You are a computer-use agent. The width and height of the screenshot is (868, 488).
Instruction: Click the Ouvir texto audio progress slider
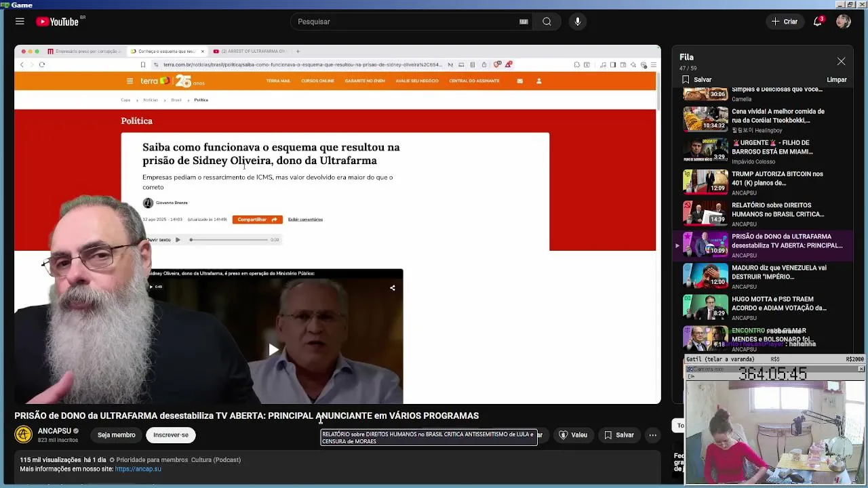(229, 240)
